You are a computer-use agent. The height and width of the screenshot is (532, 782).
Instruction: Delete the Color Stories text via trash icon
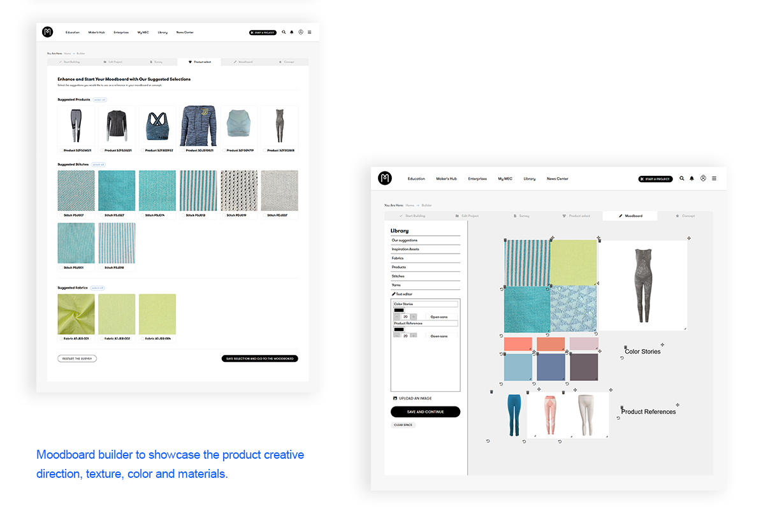pyautogui.click(x=626, y=347)
